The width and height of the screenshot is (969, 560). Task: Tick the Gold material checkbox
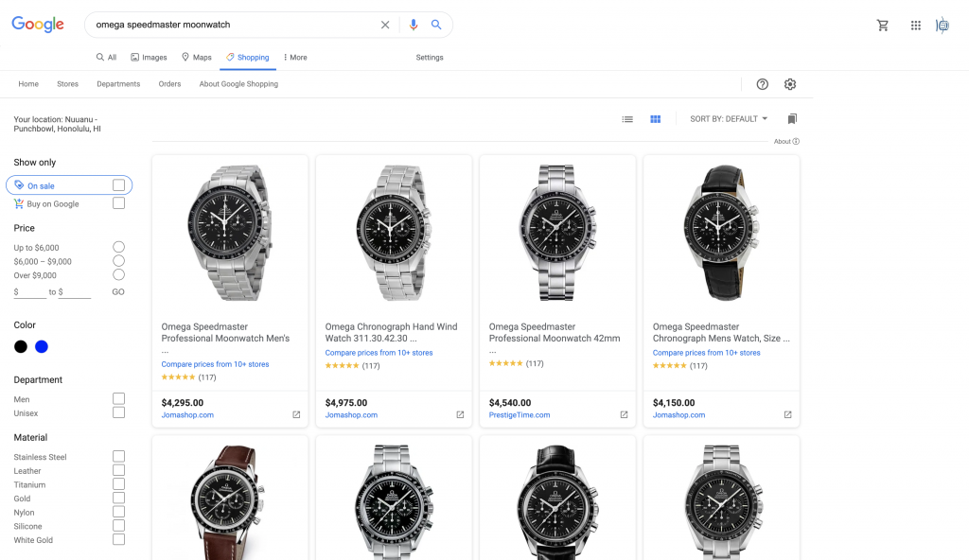coord(118,499)
